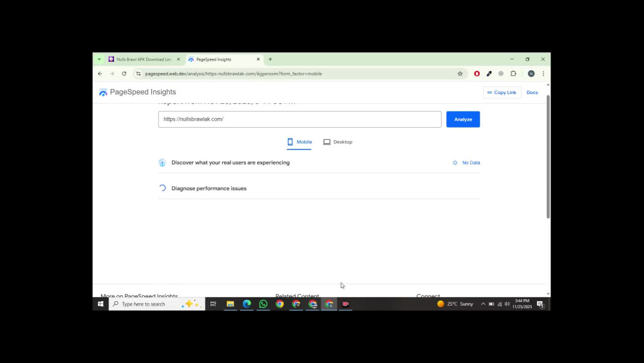Click the info icon beside No Data

click(455, 162)
